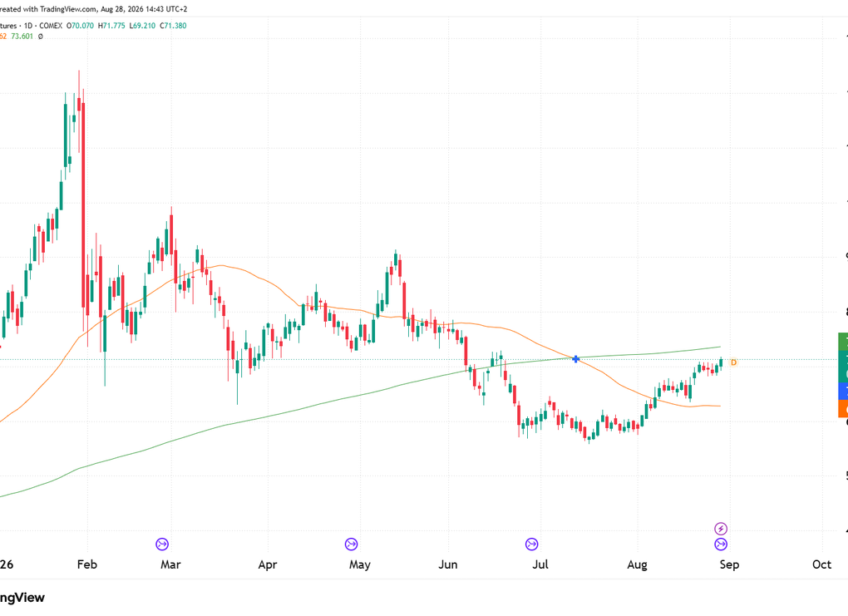
Task: Click the 1D interval label
Action: (x=28, y=26)
